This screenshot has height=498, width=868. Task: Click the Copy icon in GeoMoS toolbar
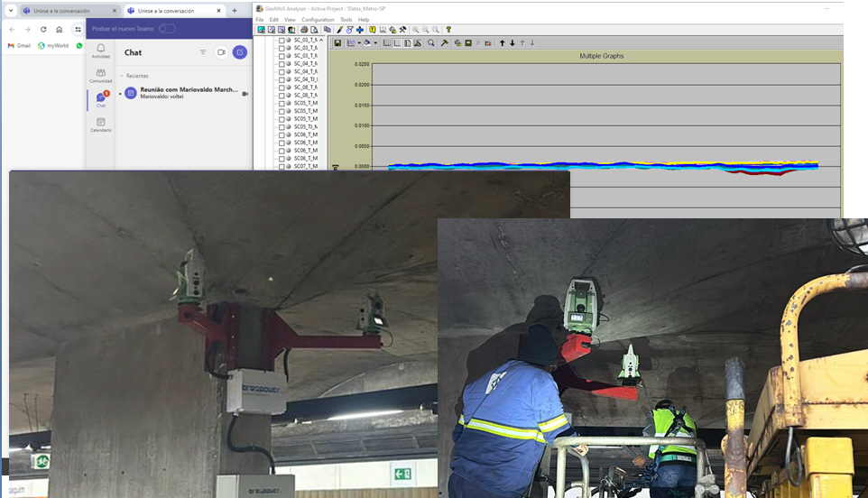tap(328, 30)
